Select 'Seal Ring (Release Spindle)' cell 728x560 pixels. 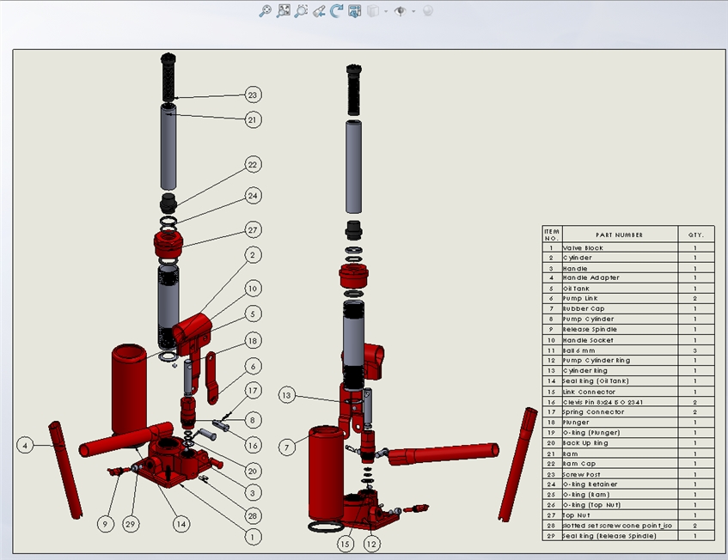(620, 536)
